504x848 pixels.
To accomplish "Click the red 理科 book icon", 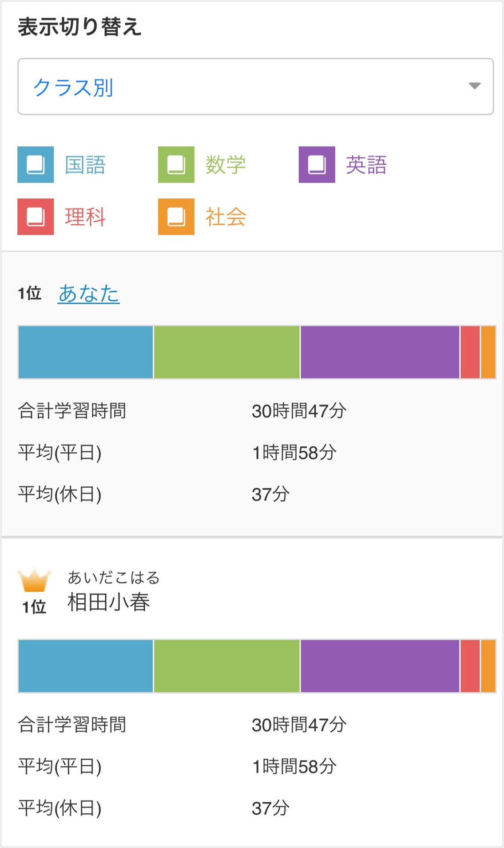I will [x=36, y=217].
